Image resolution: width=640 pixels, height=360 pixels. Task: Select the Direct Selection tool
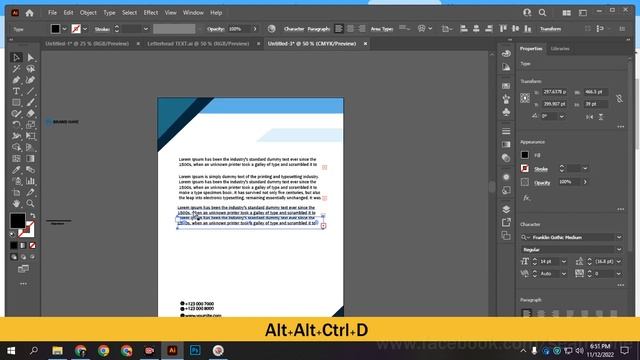coord(31,58)
